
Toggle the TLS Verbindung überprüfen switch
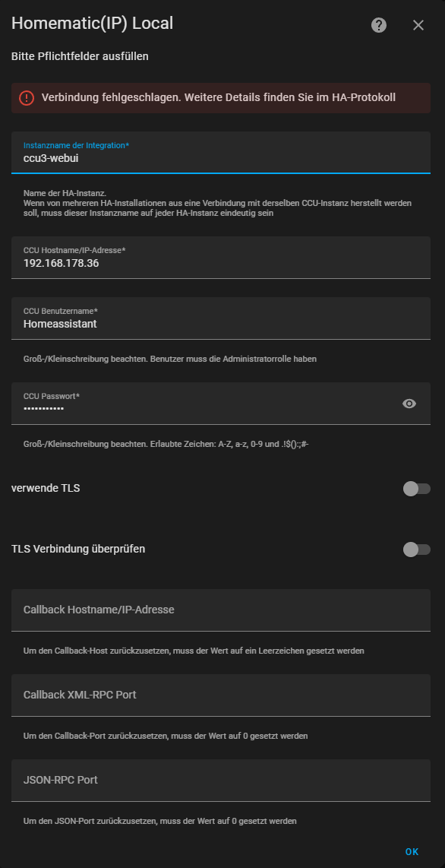(417, 550)
